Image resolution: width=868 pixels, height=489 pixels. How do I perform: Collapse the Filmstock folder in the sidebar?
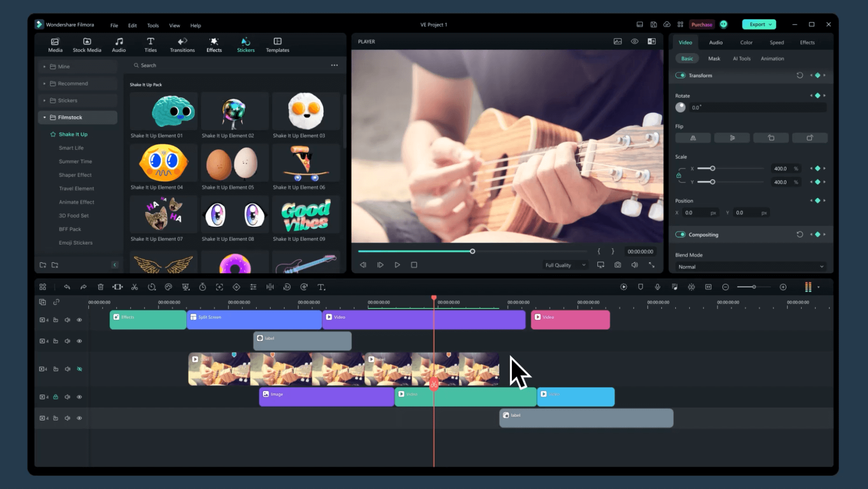[x=45, y=117]
